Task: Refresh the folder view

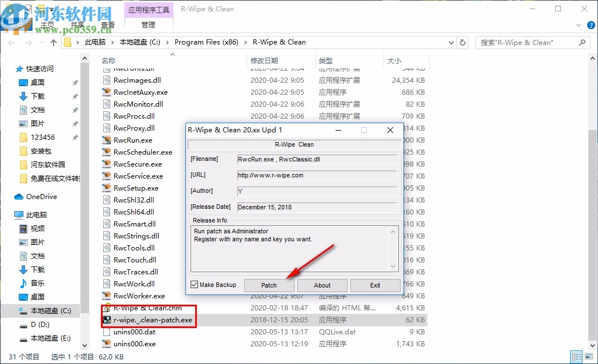Action: tap(463, 42)
